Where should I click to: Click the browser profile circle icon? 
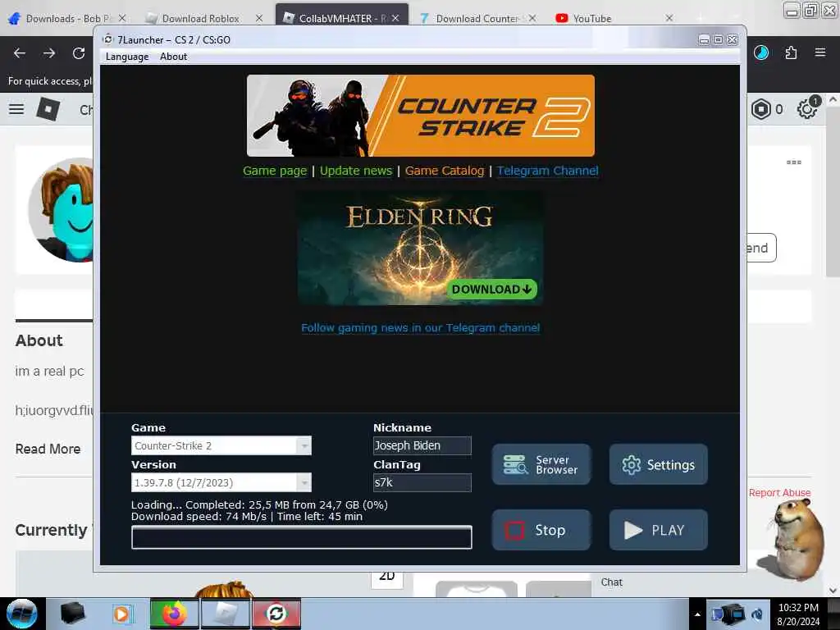[x=761, y=52]
